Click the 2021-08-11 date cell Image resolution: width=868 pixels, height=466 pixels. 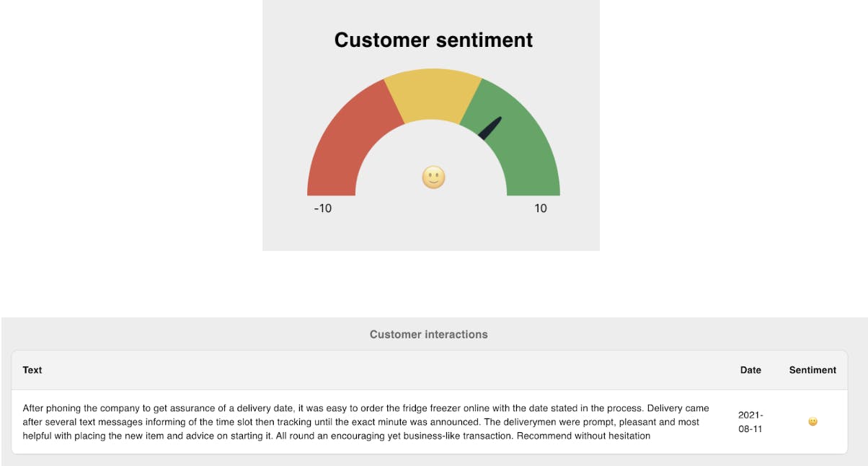750,422
